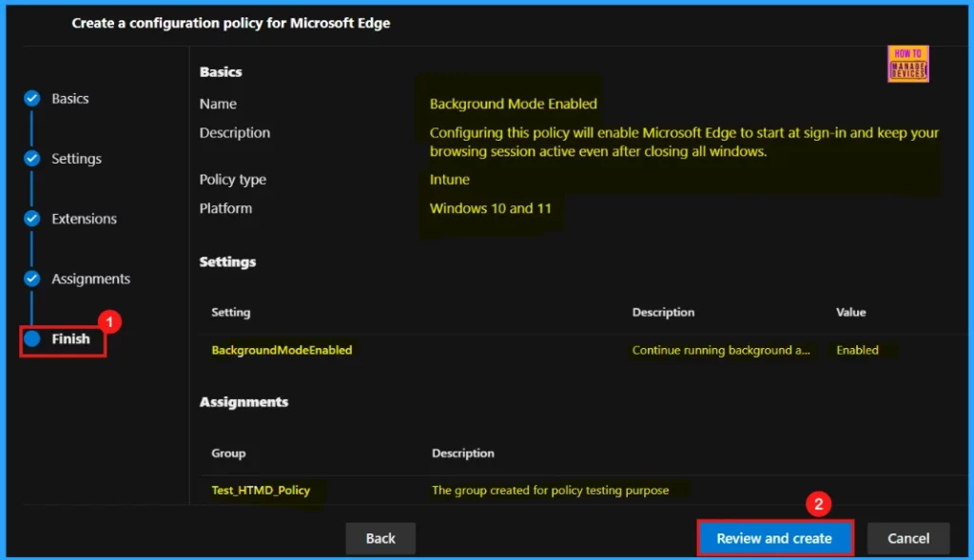974x560 pixels.
Task: Click the assignments table Description column header
Action: pyautogui.click(x=463, y=454)
